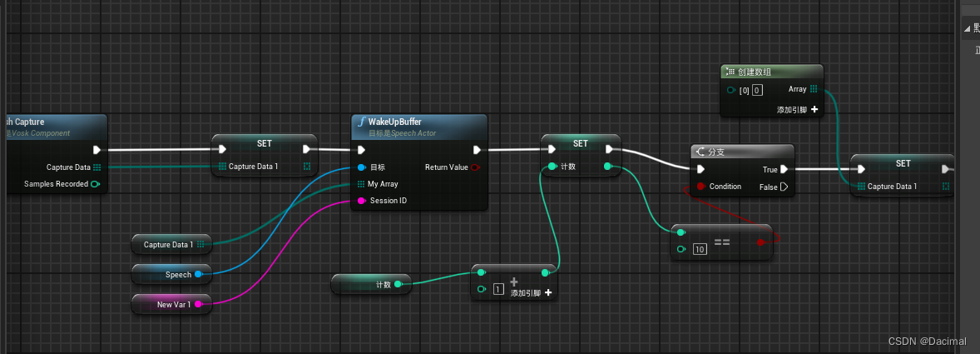980x354 pixels.
Task: Click the add node's top input pin
Action: click(481, 272)
